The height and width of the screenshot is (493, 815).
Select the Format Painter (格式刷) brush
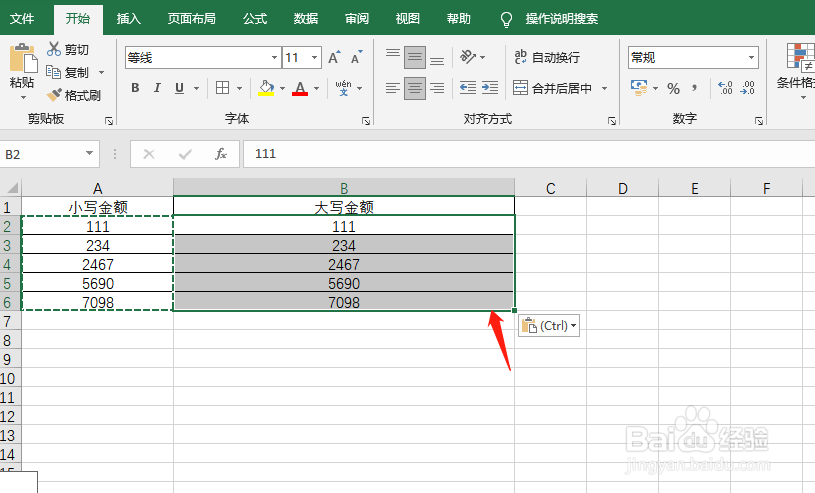[54, 95]
